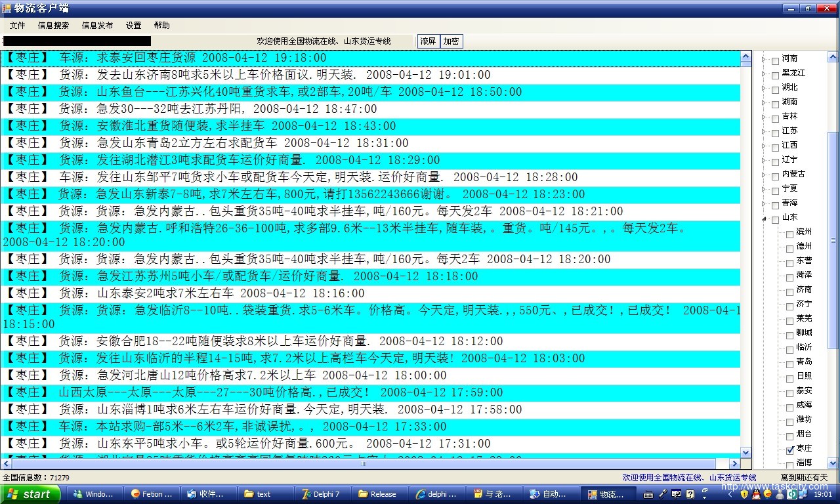Check the 济南 city checkbox
This screenshot has height=504, width=840.
[x=790, y=291]
